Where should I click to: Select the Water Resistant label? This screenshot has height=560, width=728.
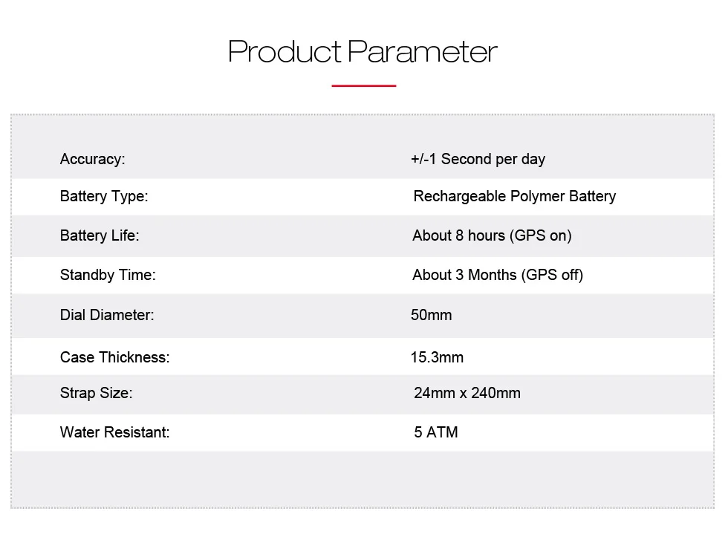[x=114, y=432]
